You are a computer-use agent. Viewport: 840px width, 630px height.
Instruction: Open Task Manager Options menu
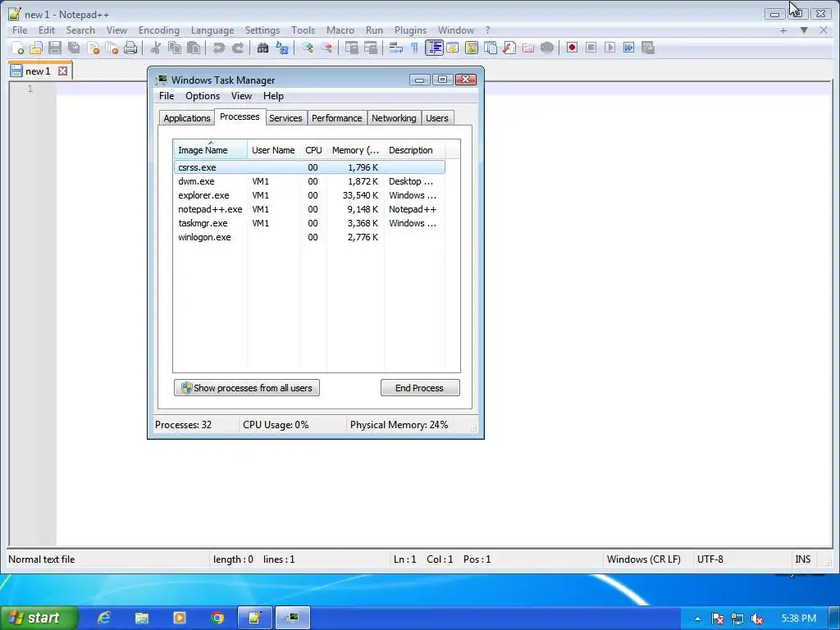click(x=203, y=96)
